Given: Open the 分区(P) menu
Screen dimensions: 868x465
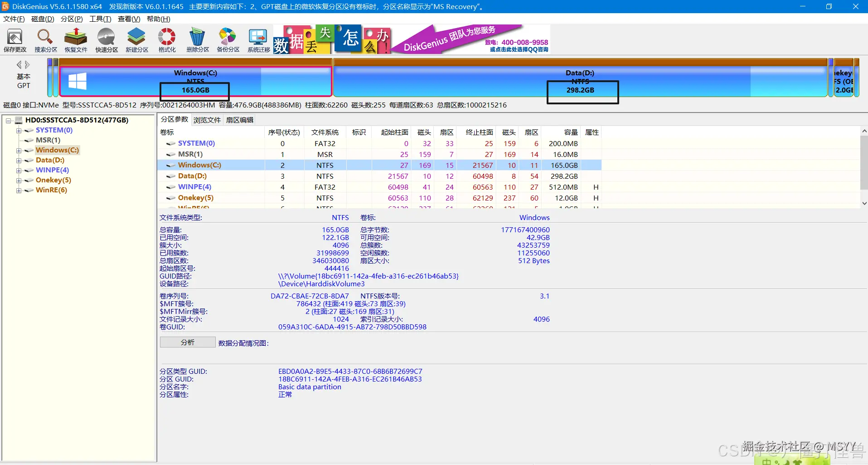Looking at the screenshot, I should coord(72,19).
